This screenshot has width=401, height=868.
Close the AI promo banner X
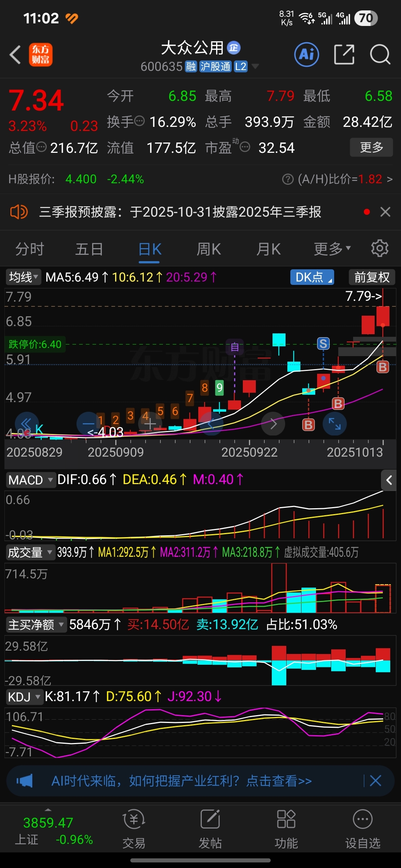pos(375,781)
